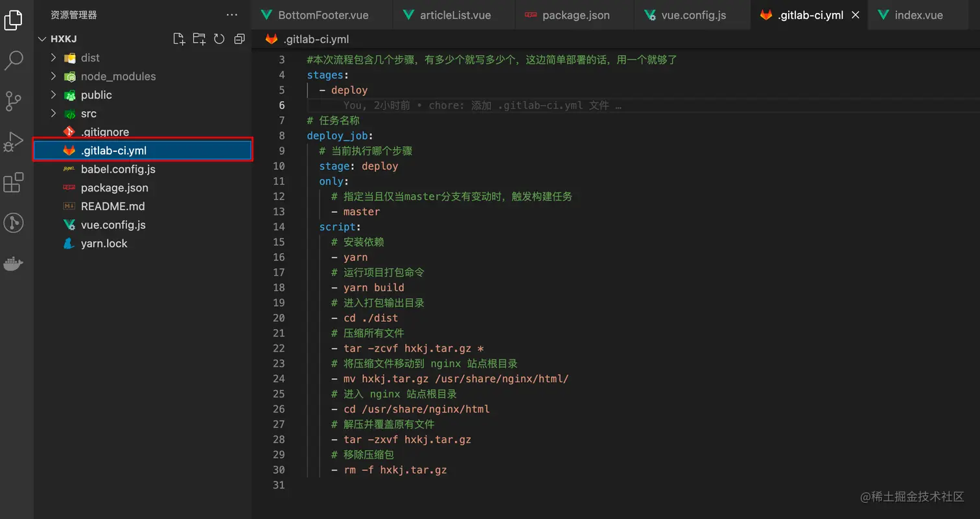The image size is (980, 519).
Task: Click the 'script:' key in code
Action: click(340, 227)
